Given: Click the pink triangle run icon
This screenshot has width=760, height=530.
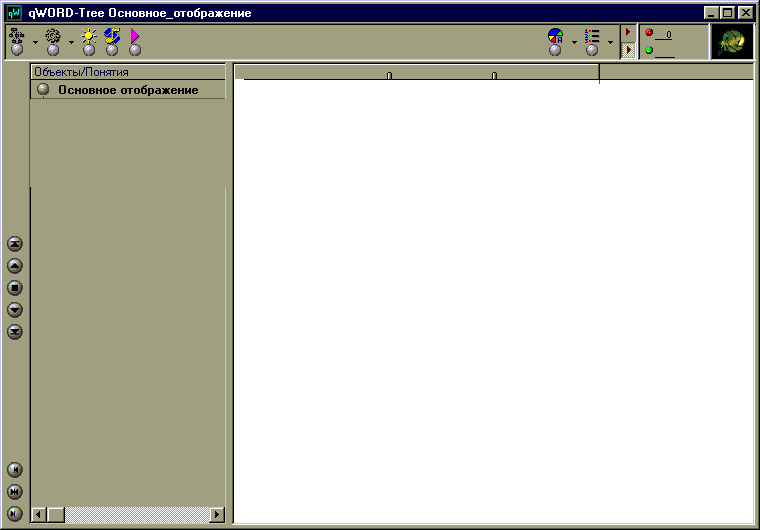Looking at the screenshot, I should [135, 41].
